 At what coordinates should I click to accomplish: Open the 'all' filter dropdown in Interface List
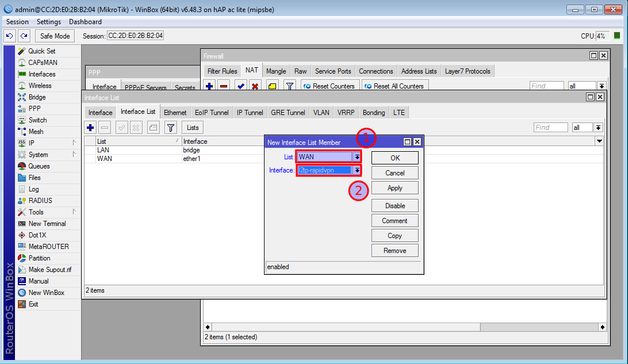coord(598,128)
